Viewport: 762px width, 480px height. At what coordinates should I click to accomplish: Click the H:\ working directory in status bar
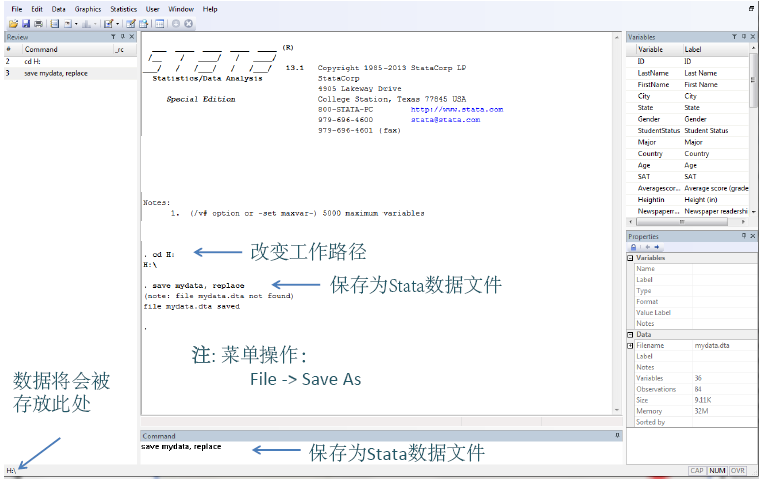pyautogui.click(x=11, y=471)
